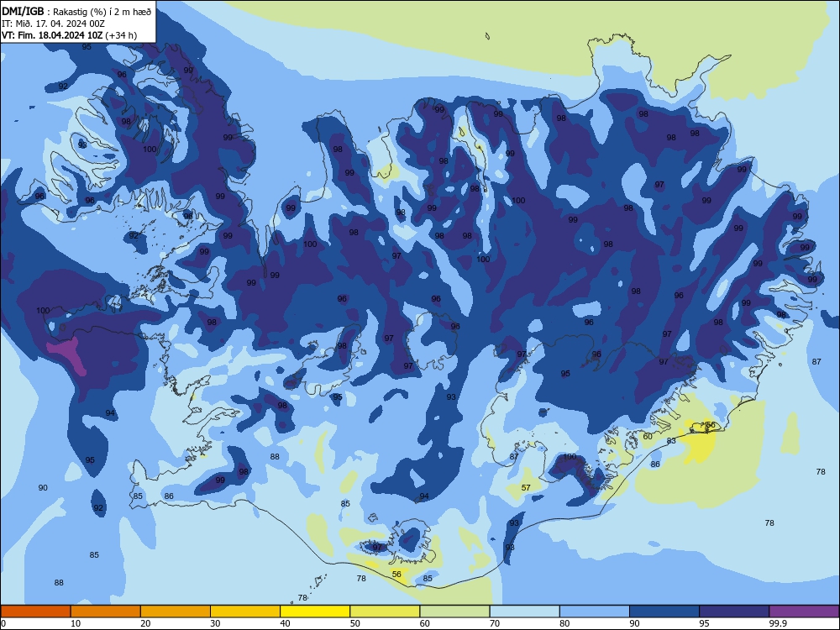Click the purple legend swatch above 99.9
The image size is (840, 630).
tap(804, 612)
